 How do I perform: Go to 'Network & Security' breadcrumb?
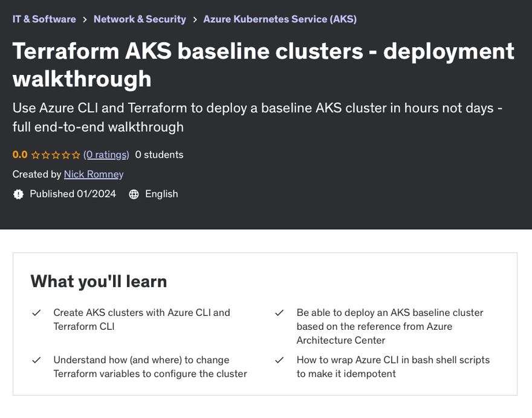point(140,19)
